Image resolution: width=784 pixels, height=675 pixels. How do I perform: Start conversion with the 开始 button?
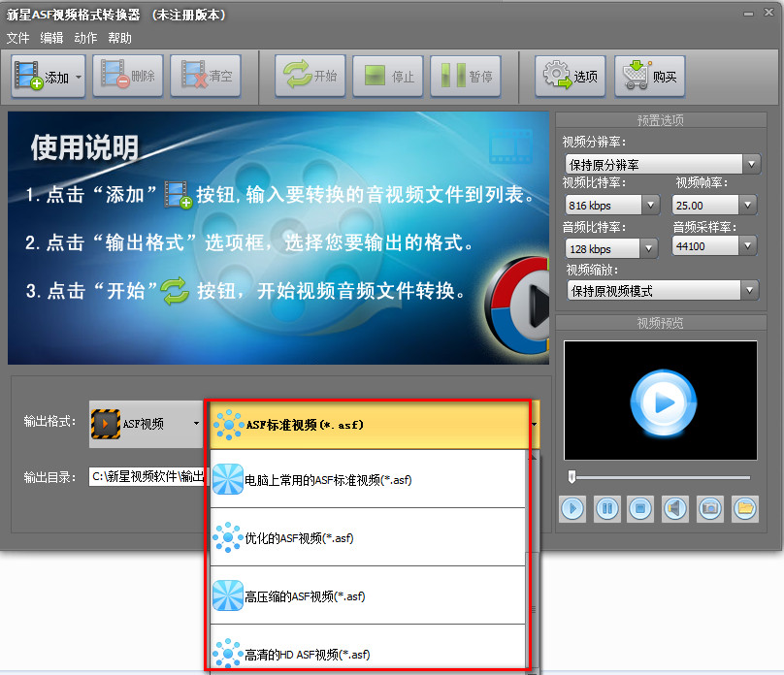[310, 76]
